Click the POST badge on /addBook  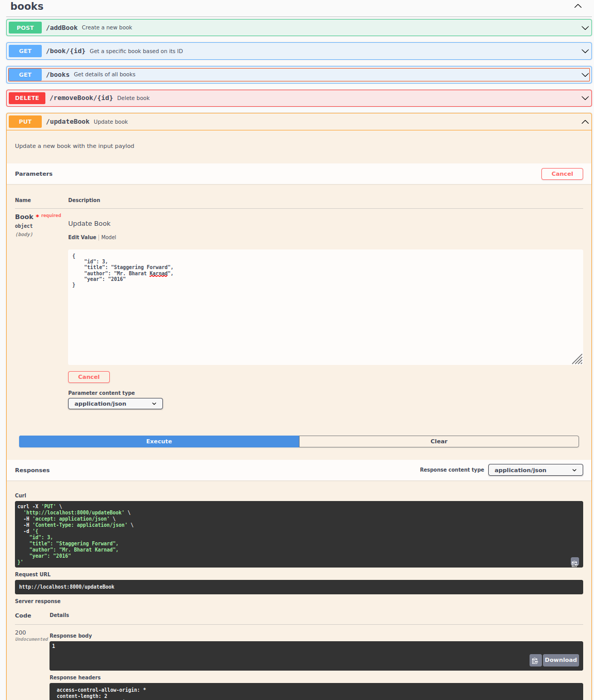[x=25, y=27]
